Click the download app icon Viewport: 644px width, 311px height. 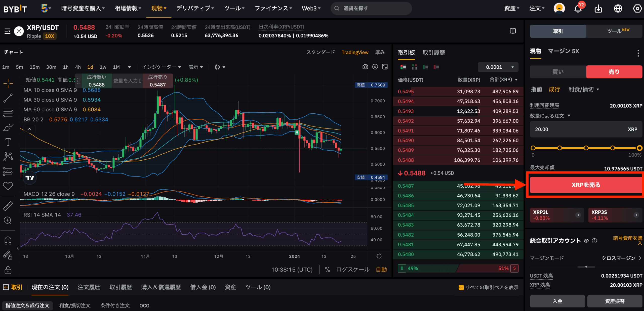click(x=598, y=9)
